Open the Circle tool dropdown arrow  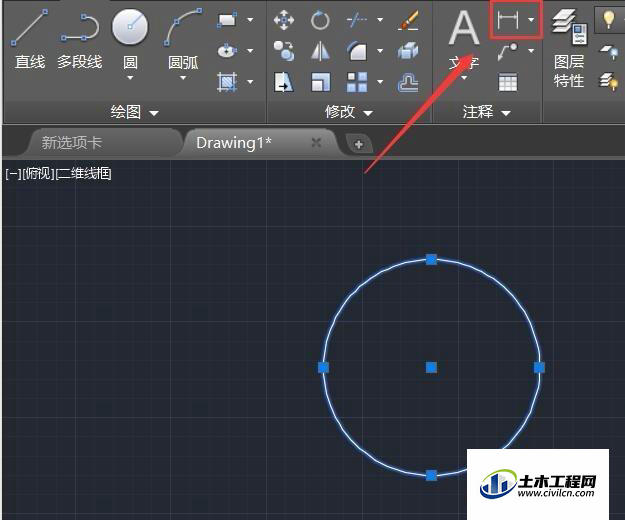(130, 78)
